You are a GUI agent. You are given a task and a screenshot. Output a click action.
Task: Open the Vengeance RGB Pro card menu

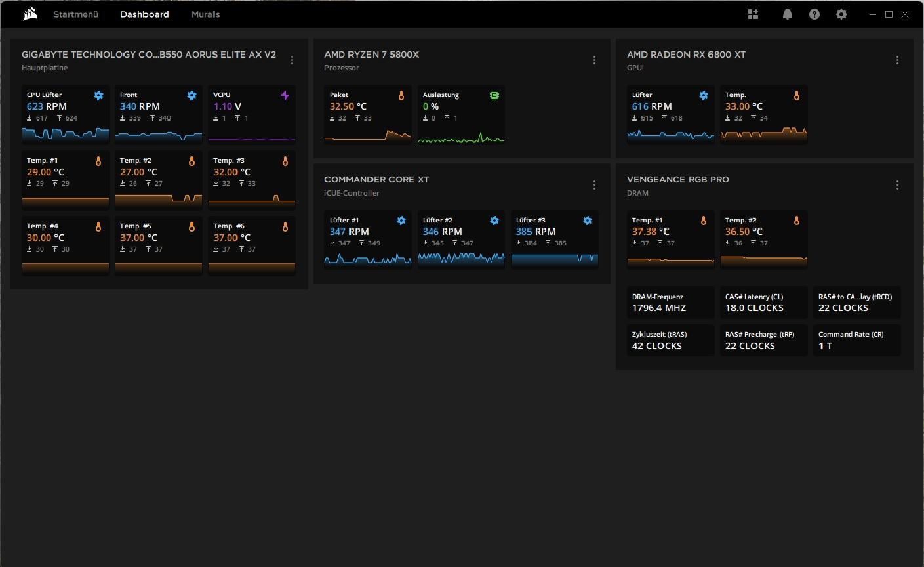(897, 185)
